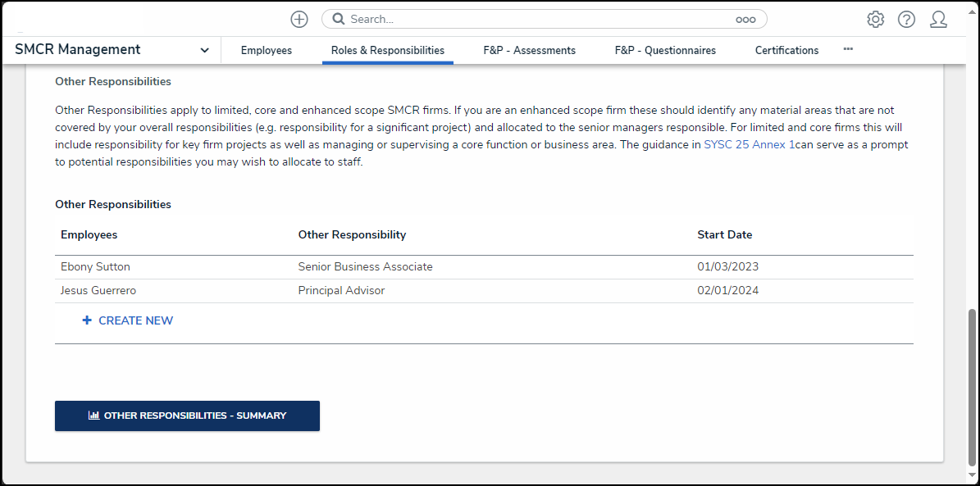Click the magnifying glass search icon
The width and height of the screenshot is (980, 486).
[x=339, y=19]
